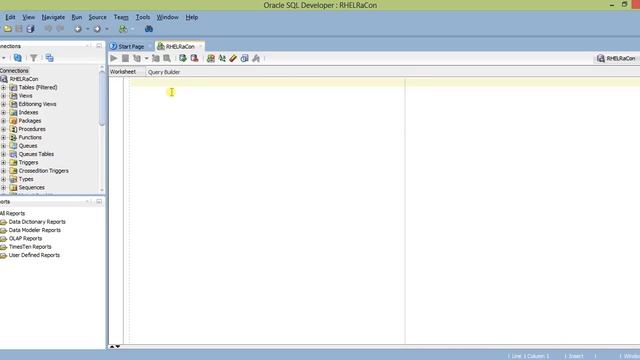640x360 pixels.
Task: Click the Sequences folder icon in the tree
Action: point(13,188)
